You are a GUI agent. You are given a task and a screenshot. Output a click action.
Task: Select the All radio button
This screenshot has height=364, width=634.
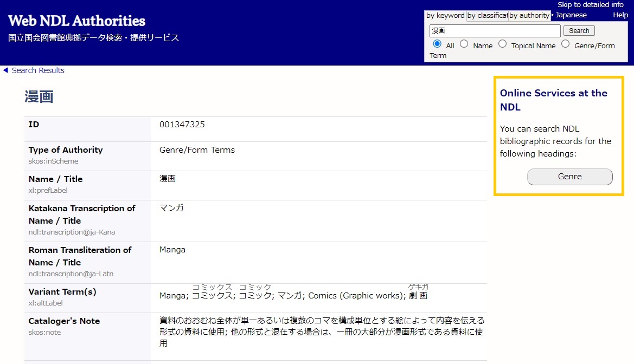[x=437, y=44]
